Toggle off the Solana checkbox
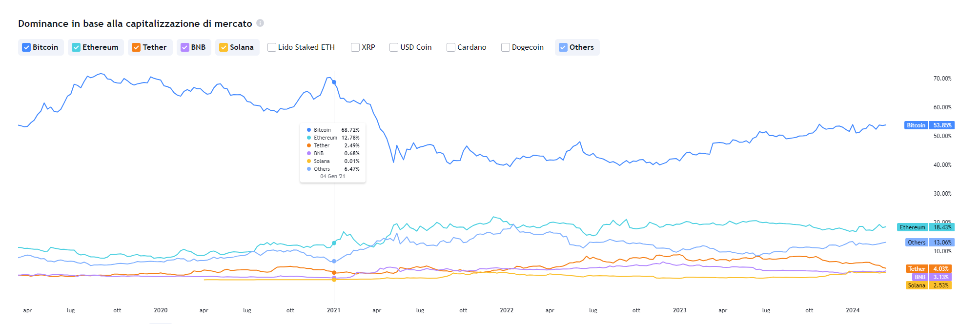The width and height of the screenshot is (980, 324). coord(224,47)
